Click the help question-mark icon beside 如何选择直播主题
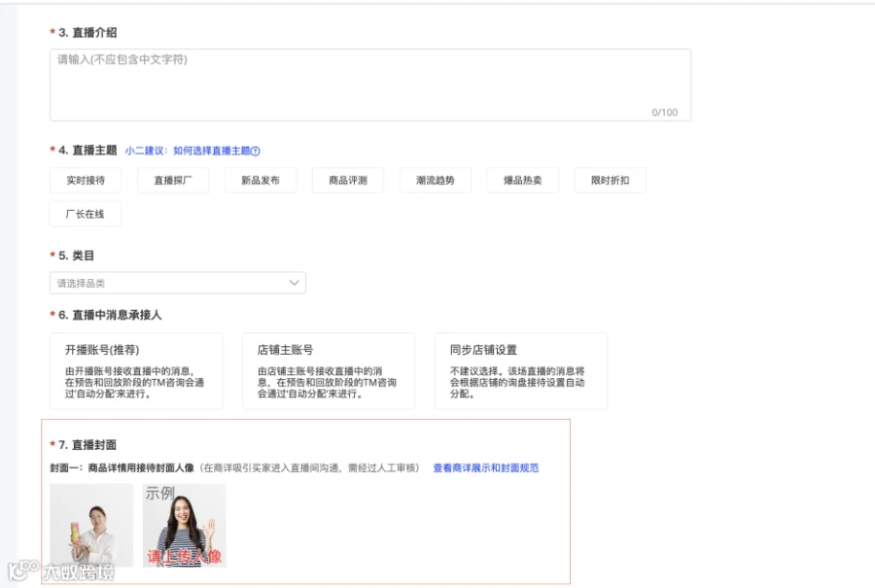Screen dimensions: 875x588 click(256, 151)
